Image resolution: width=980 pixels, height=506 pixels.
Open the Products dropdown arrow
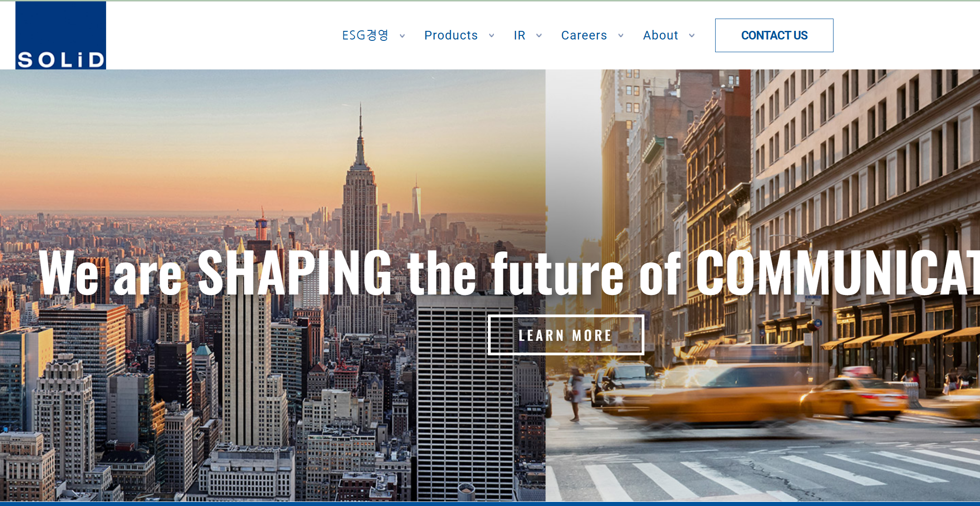pyautogui.click(x=492, y=36)
